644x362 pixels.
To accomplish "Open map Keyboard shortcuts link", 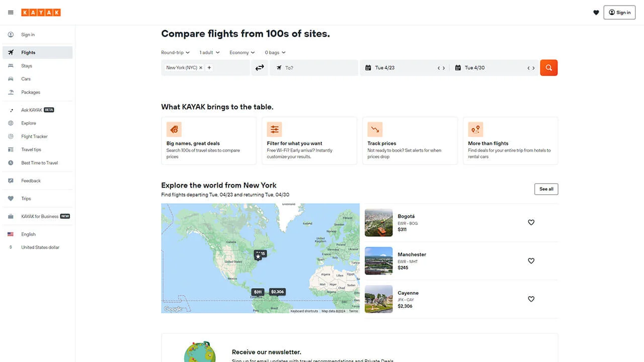I will [304, 311].
